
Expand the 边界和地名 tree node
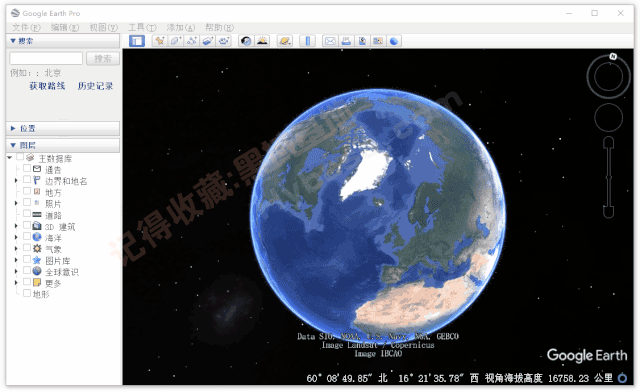tap(16, 180)
